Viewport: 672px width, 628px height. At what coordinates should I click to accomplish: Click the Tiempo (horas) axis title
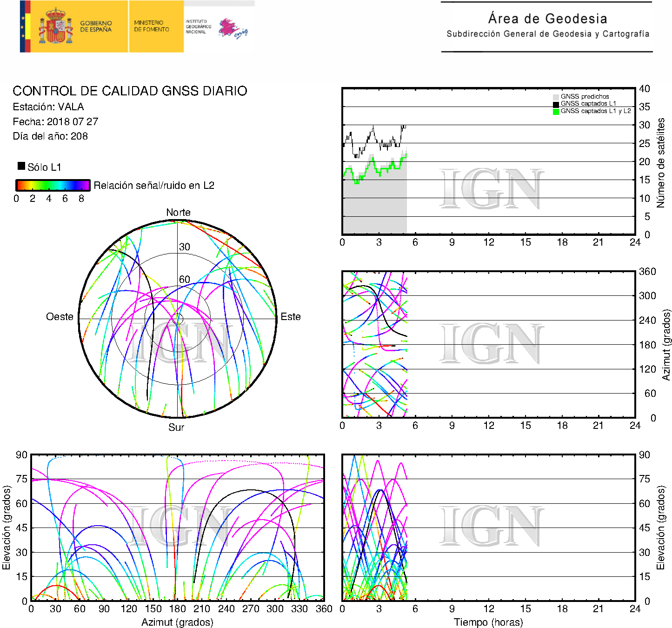[488, 622]
